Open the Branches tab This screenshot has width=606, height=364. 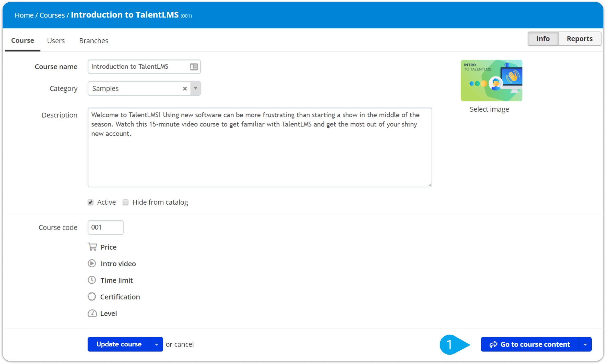pyautogui.click(x=94, y=41)
